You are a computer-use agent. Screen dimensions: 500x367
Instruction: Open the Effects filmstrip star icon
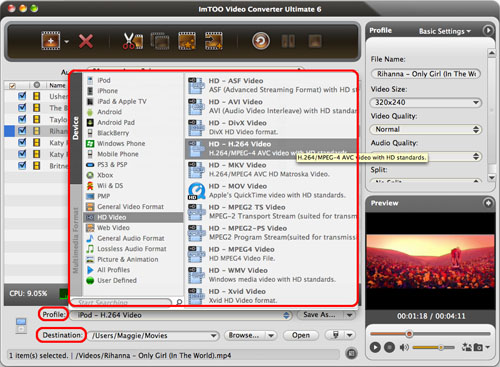point(187,41)
